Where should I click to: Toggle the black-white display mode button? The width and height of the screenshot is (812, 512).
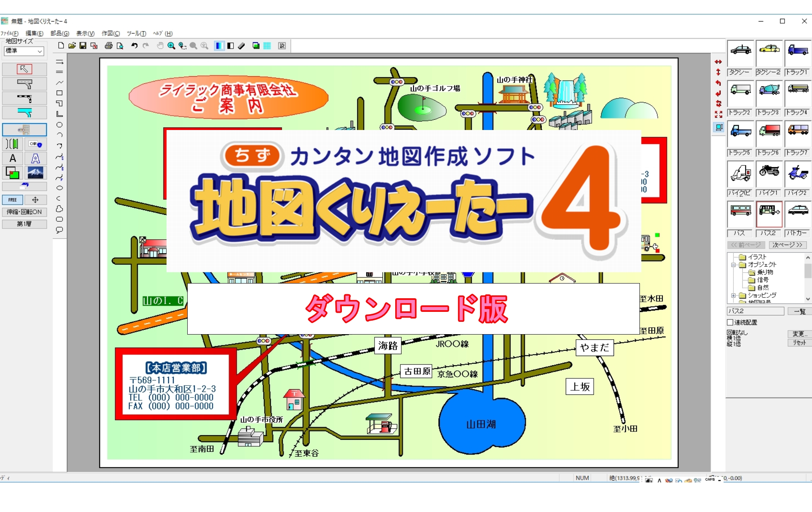(230, 46)
